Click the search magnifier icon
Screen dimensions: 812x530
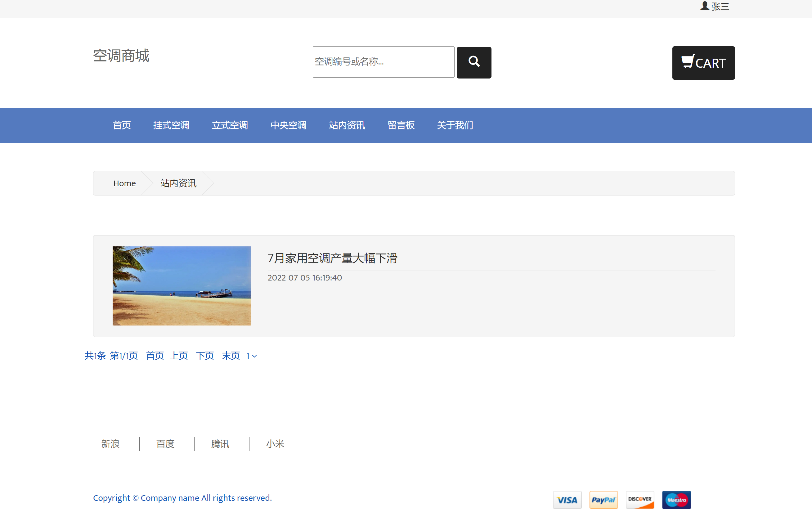(473, 62)
